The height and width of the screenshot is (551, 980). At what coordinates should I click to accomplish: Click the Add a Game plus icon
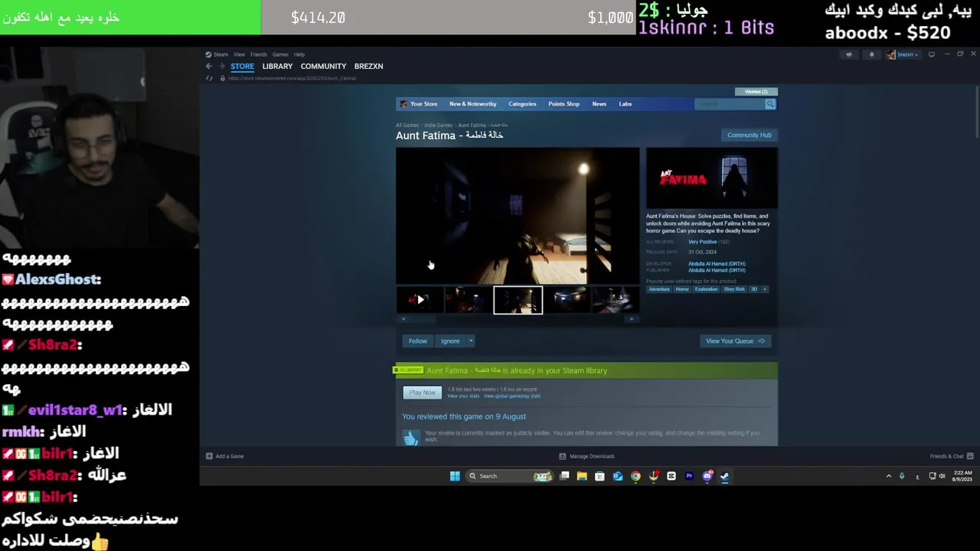click(209, 456)
